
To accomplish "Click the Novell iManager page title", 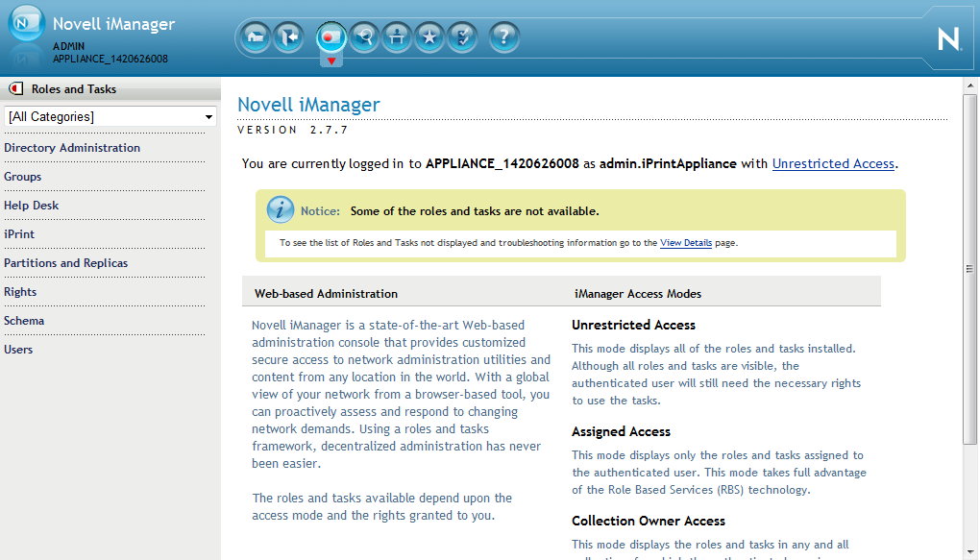I will (308, 105).
